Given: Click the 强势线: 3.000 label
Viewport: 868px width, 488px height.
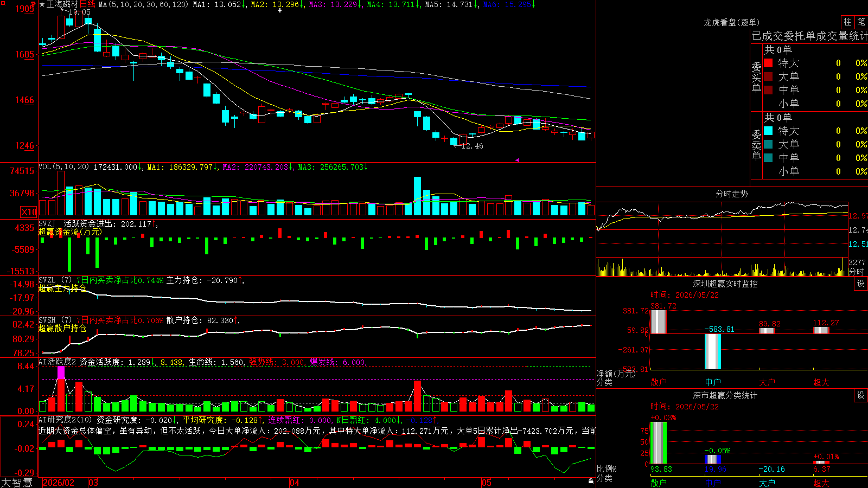Looking at the screenshot, I should point(277,362).
